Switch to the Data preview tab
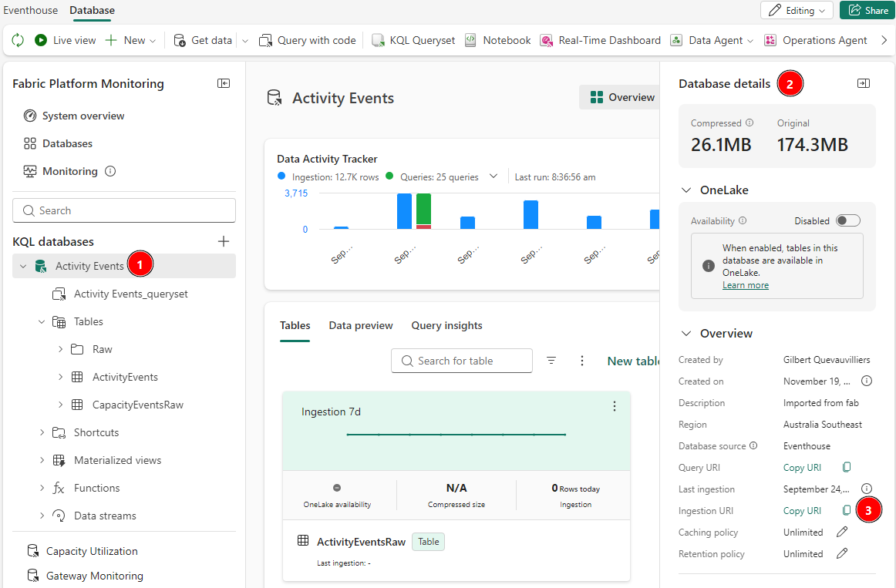Screen dimensions: 896x588 click(x=361, y=325)
